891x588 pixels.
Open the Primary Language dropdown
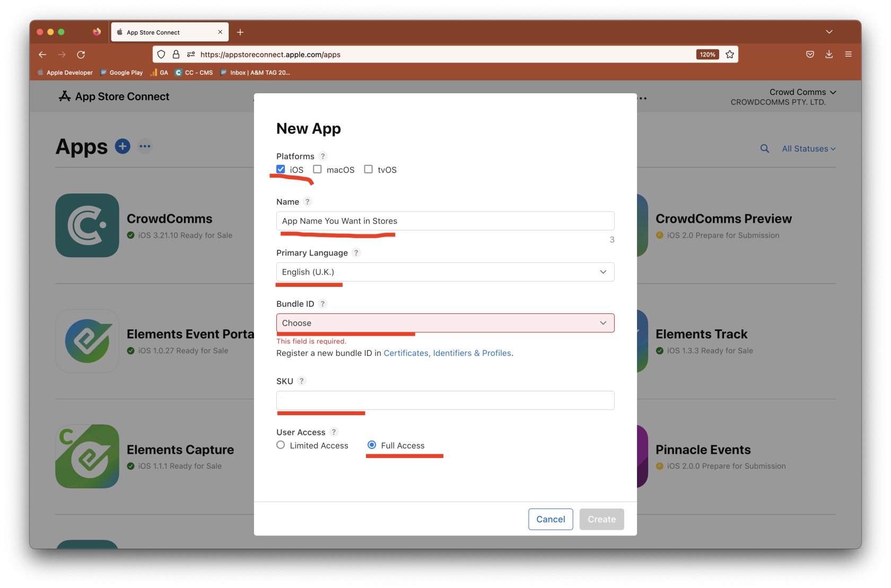coord(445,272)
